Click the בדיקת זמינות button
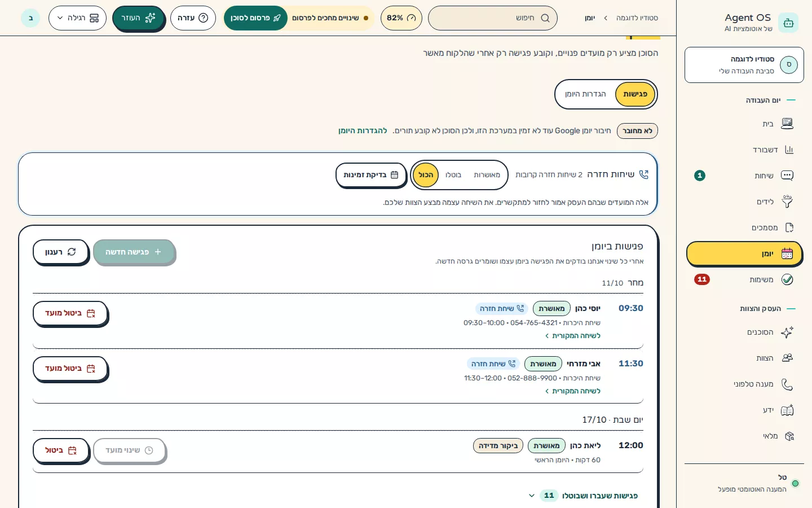The image size is (812, 508). coord(372,175)
